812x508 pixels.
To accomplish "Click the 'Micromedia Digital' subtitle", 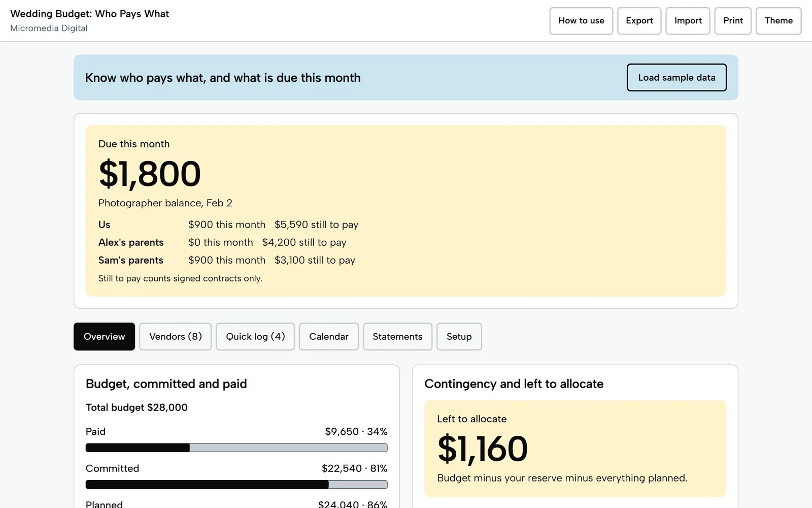I will point(49,28).
